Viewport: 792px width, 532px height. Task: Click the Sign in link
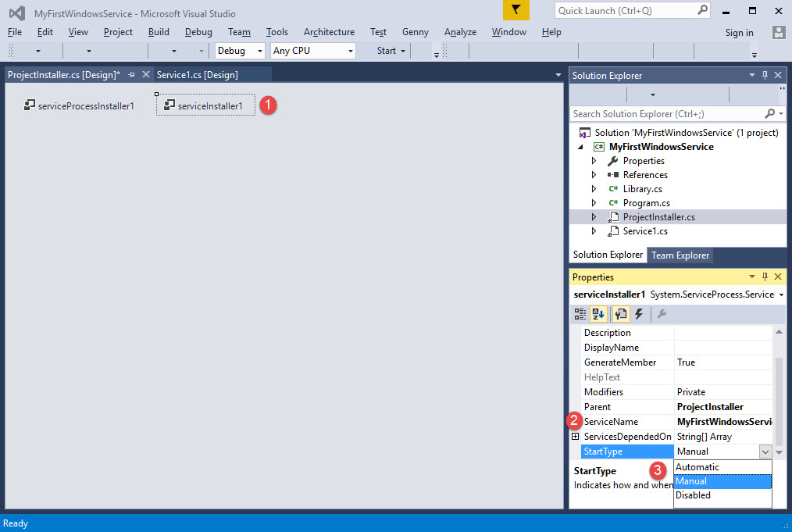click(x=739, y=33)
